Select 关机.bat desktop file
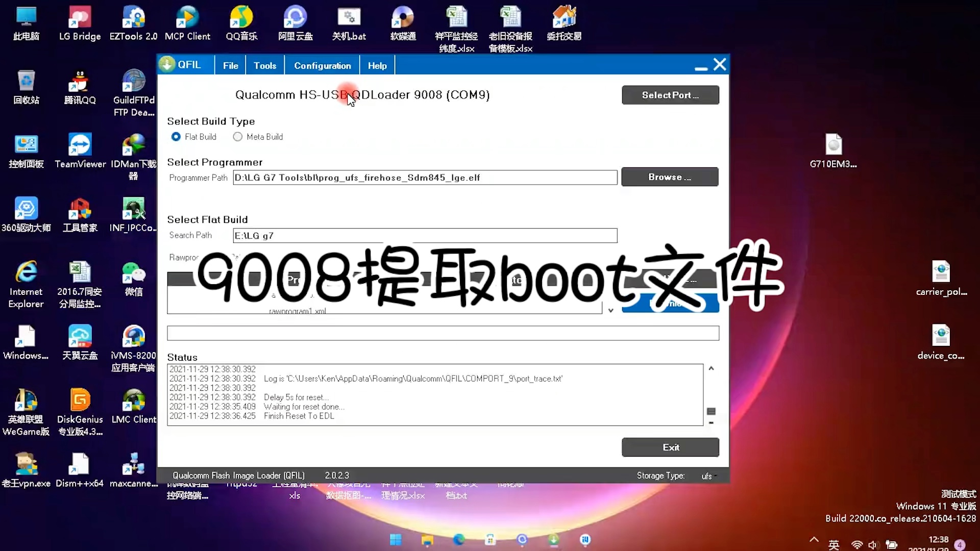Screen dimensions: 980x551 [349, 23]
